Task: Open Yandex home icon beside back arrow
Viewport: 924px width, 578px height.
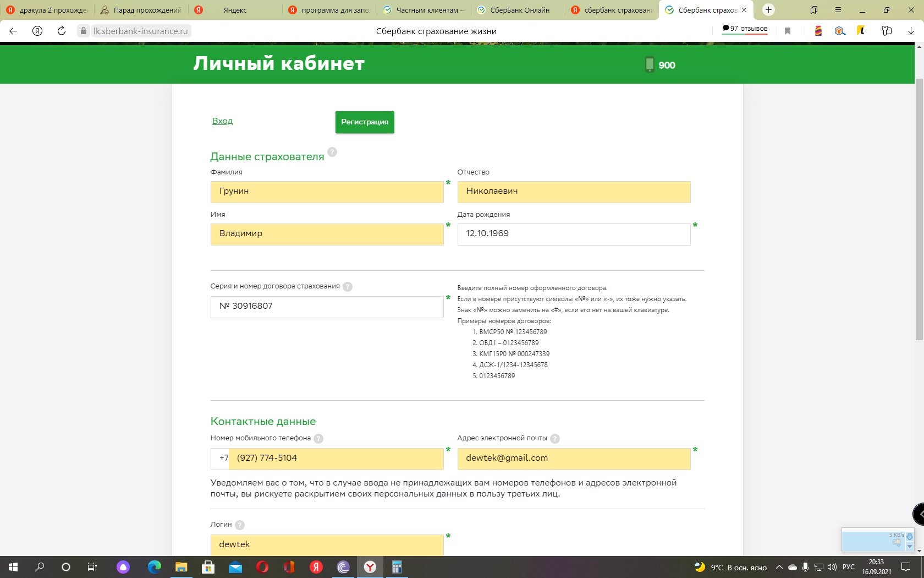Action: click(x=37, y=31)
